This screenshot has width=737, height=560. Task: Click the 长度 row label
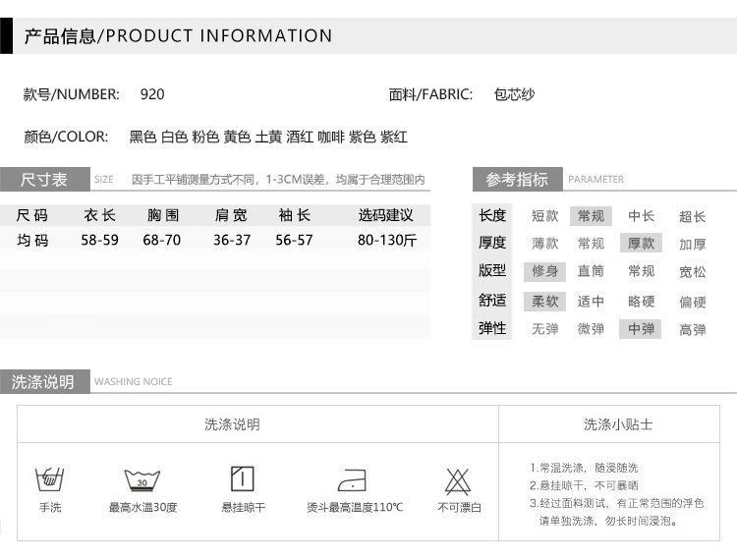click(492, 215)
